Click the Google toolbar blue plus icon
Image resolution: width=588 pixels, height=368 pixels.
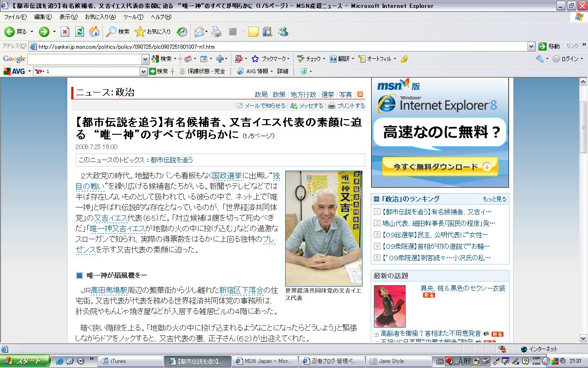[220, 59]
